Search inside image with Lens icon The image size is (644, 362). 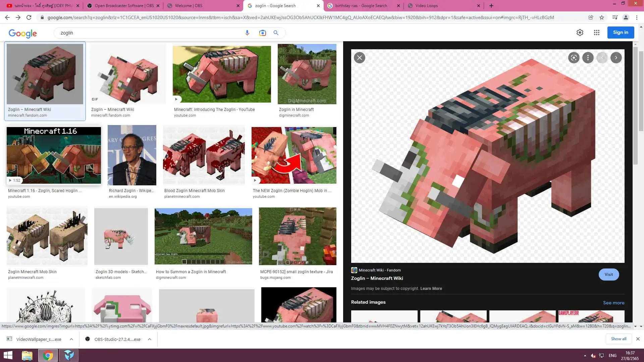[x=574, y=58]
